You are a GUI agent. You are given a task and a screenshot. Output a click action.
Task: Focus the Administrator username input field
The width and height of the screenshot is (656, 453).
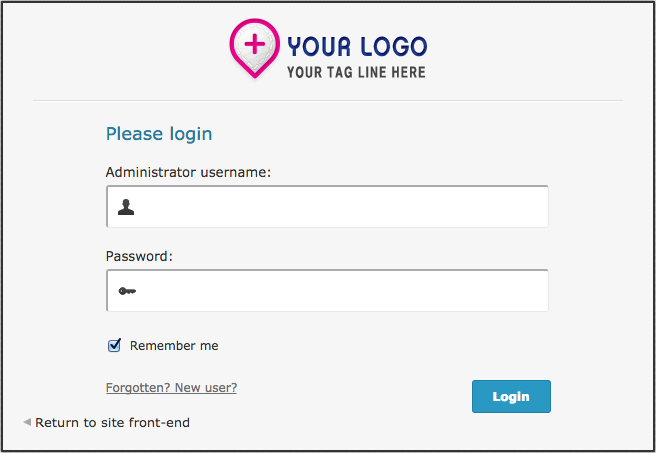340,207
